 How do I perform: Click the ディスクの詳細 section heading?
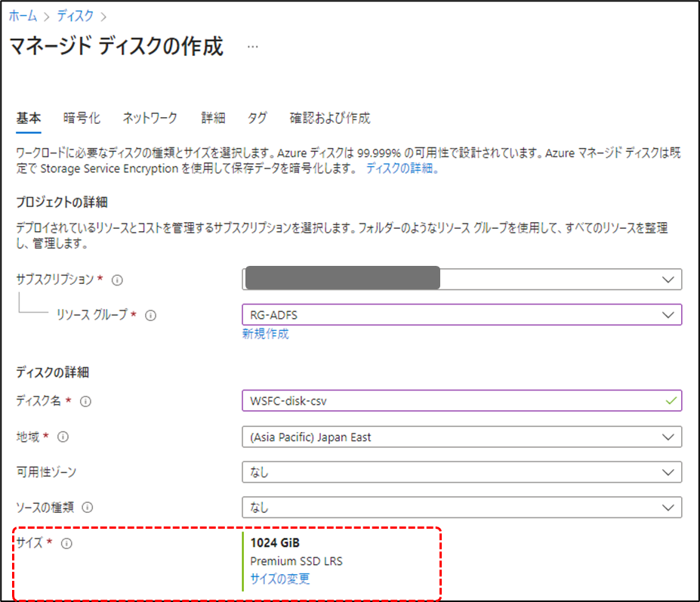point(53,372)
